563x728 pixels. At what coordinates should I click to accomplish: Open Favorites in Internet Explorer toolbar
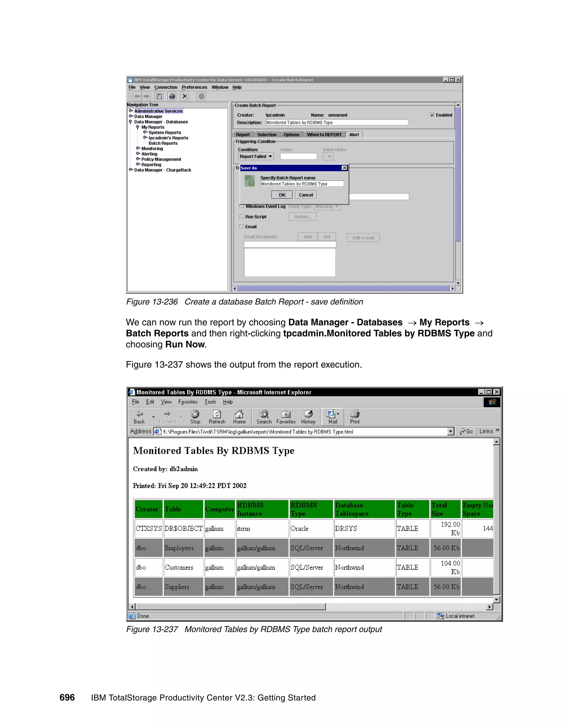pyautogui.click(x=286, y=417)
